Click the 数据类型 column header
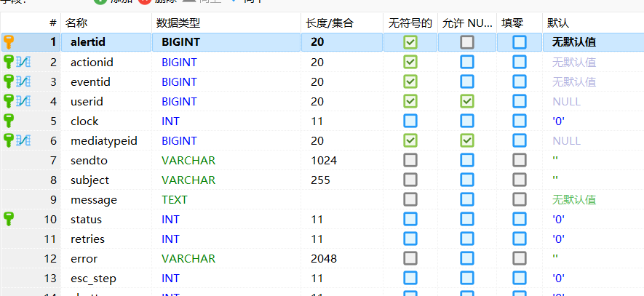The height and width of the screenshot is (296, 644). pos(226,23)
